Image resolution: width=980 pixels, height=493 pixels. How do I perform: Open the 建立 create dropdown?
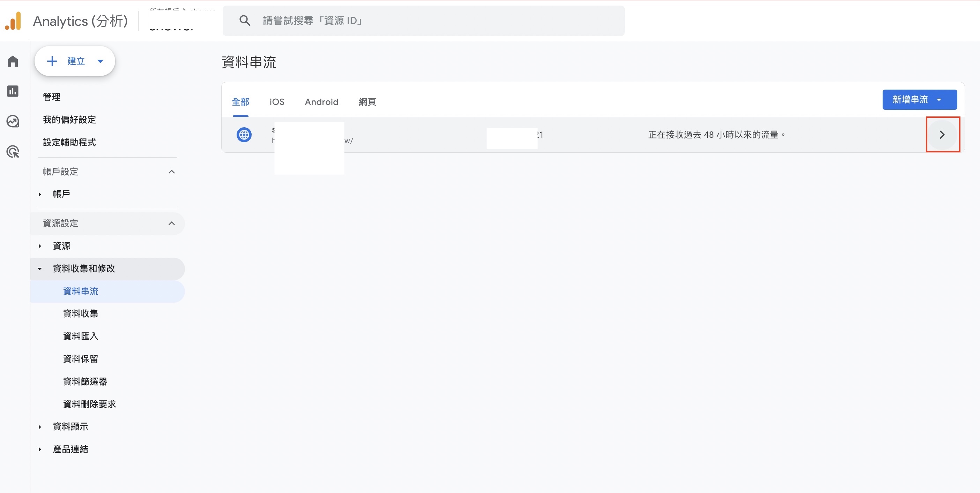(75, 61)
